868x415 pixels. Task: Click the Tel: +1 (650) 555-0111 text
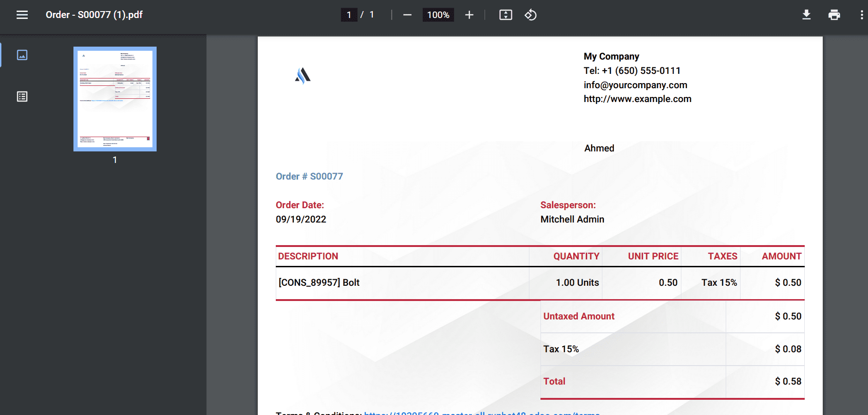click(x=632, y=71)
